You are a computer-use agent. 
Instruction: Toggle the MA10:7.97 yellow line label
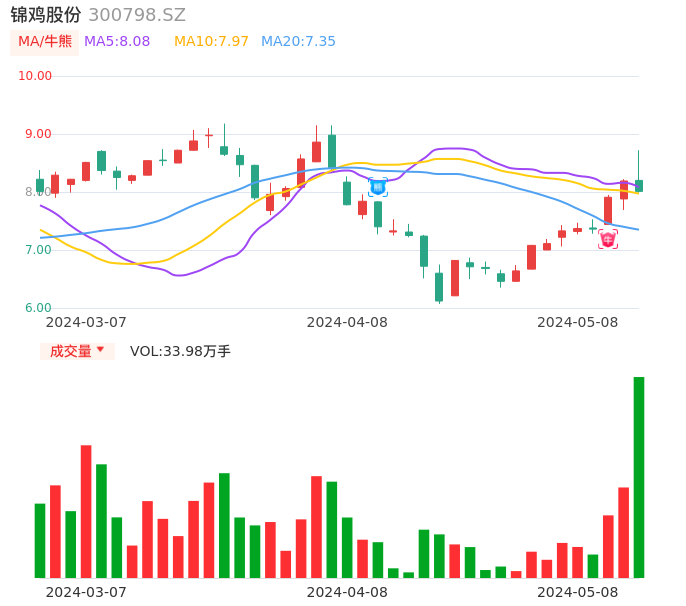click(211, 41)
